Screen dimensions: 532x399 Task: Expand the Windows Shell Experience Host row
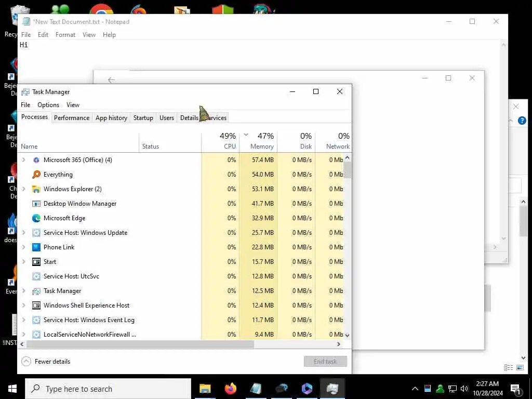23,305
